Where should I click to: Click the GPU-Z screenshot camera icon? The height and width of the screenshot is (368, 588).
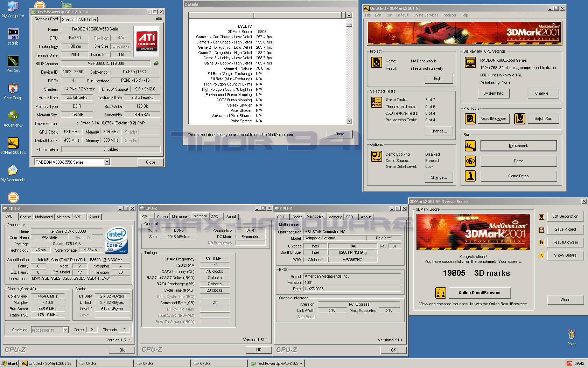(159, 19)
